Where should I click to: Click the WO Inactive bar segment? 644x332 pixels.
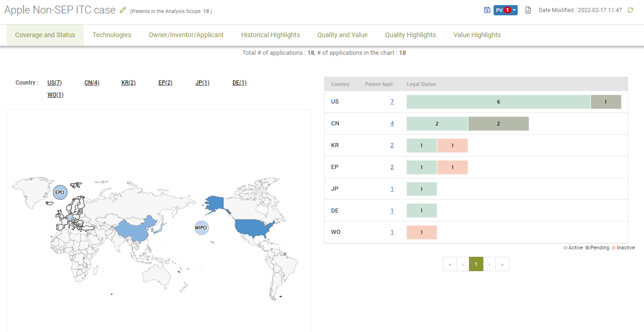coord(422,232)
